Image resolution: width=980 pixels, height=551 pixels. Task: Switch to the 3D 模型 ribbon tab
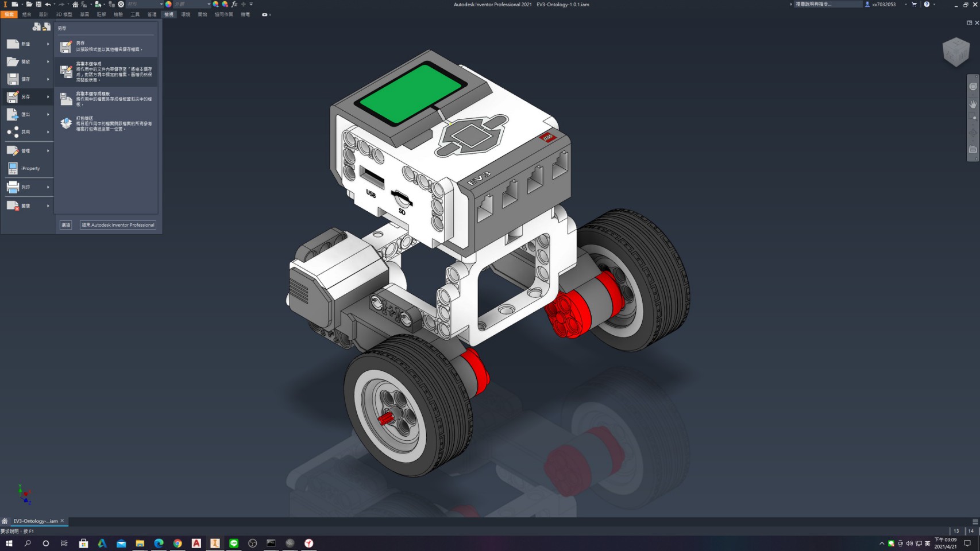pyautogui.click(x=64, y=14)
